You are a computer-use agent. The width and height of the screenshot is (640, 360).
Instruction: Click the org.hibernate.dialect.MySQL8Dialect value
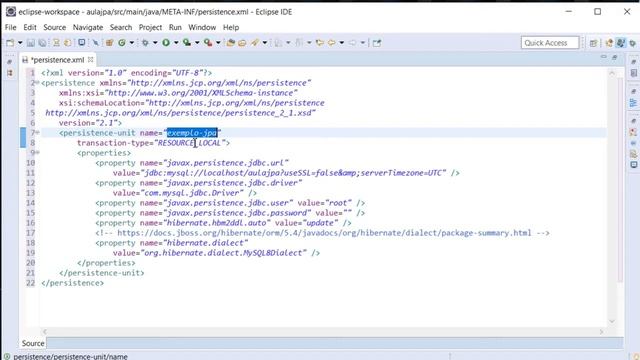(223, 253)
